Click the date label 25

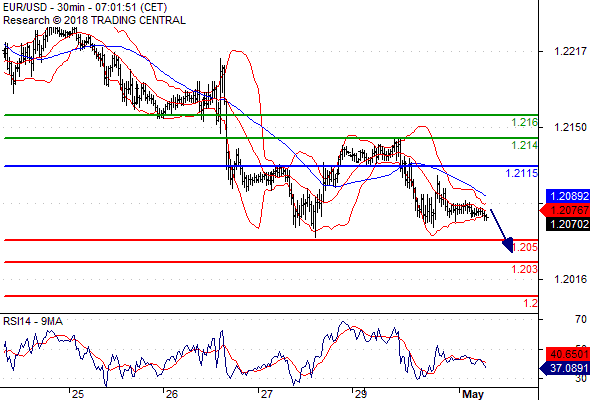(x=78, y=394)
